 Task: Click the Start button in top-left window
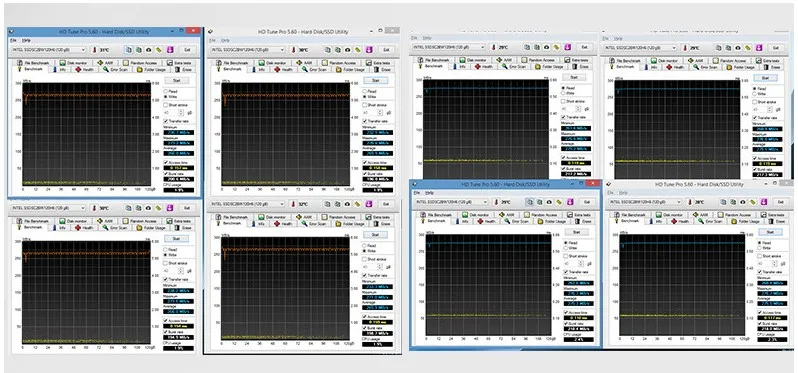[177, 80]
